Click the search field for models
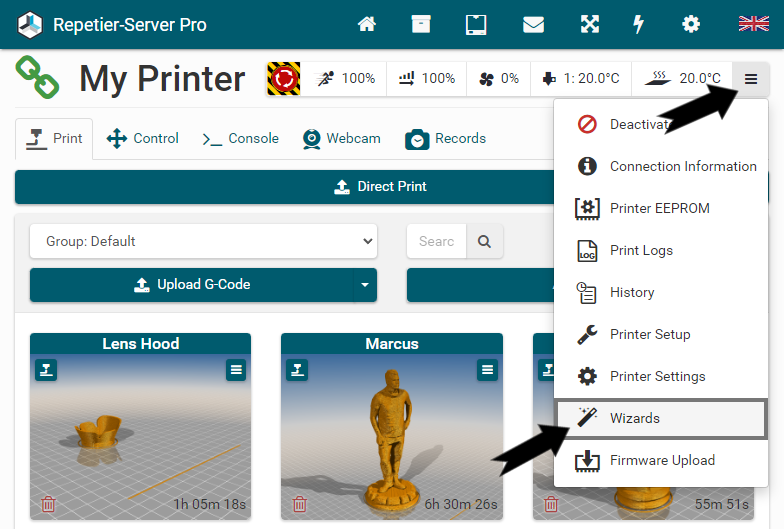Screen dimensions: 784x529 coord(436,241)
